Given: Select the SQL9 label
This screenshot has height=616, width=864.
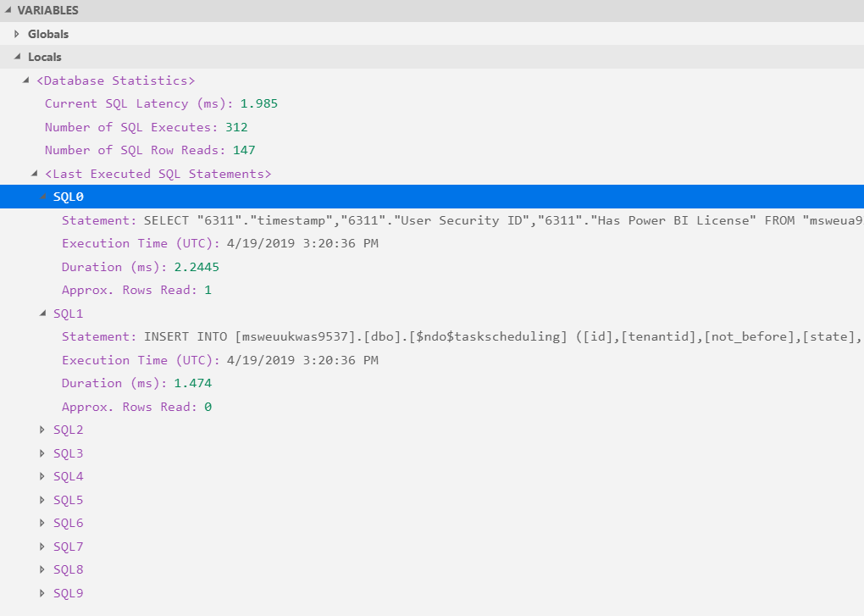Looking at the screenshot, I should click(69, 593).
